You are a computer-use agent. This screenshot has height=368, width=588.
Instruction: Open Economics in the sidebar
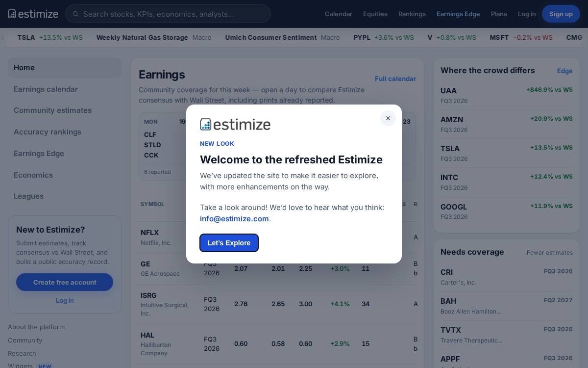pos(65,175)
